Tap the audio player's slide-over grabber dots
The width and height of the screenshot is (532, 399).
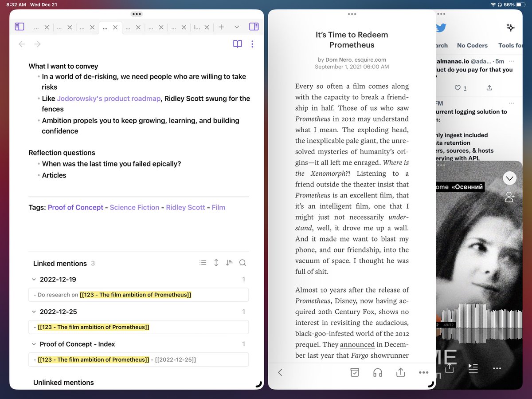click(442, 165)
